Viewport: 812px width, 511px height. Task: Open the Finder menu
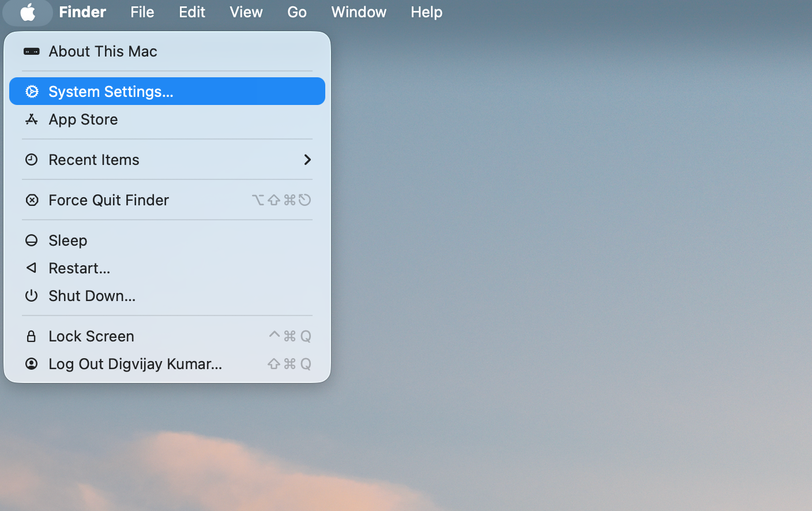click(x=82, y=12)
